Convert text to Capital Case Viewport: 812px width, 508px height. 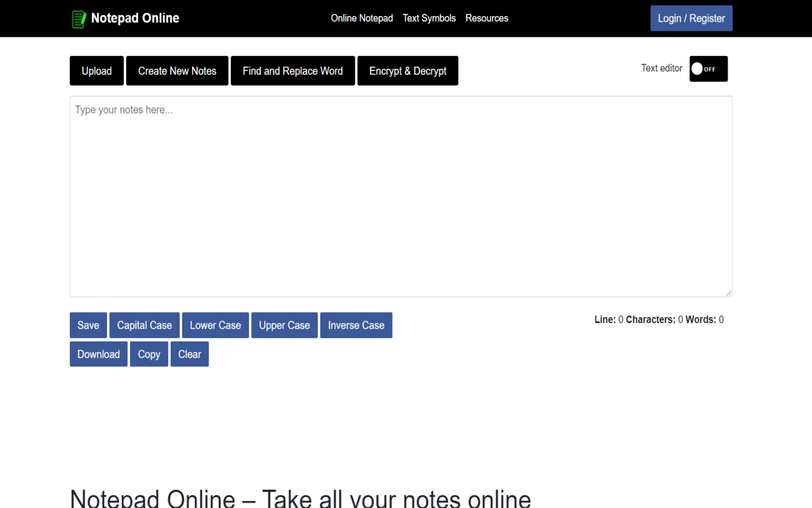(x=144, y=324)
